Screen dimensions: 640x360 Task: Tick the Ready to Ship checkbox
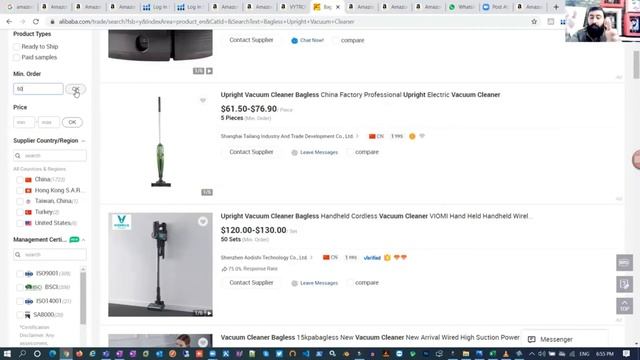(16, 47)
